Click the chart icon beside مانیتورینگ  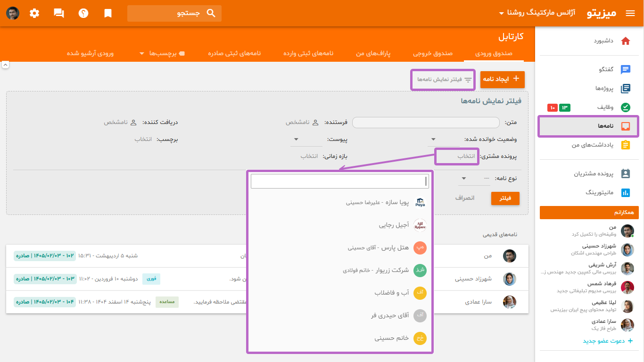(x=626, y=192)
